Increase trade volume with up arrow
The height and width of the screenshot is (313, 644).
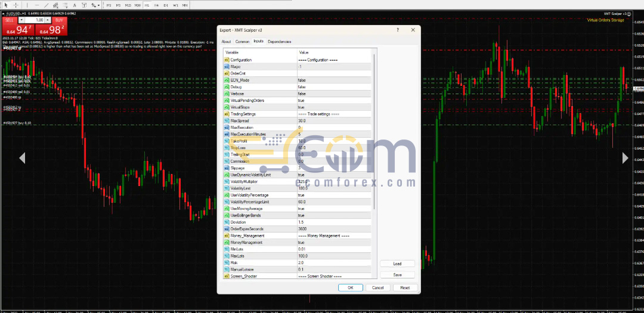pyautogui.click(x=48, y=20)
